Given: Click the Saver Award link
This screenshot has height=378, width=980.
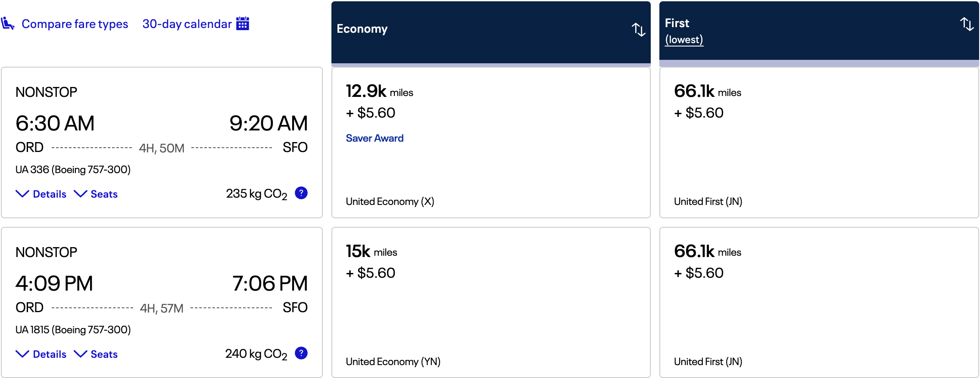Looking at the screenshot, I should pos(375,138).
